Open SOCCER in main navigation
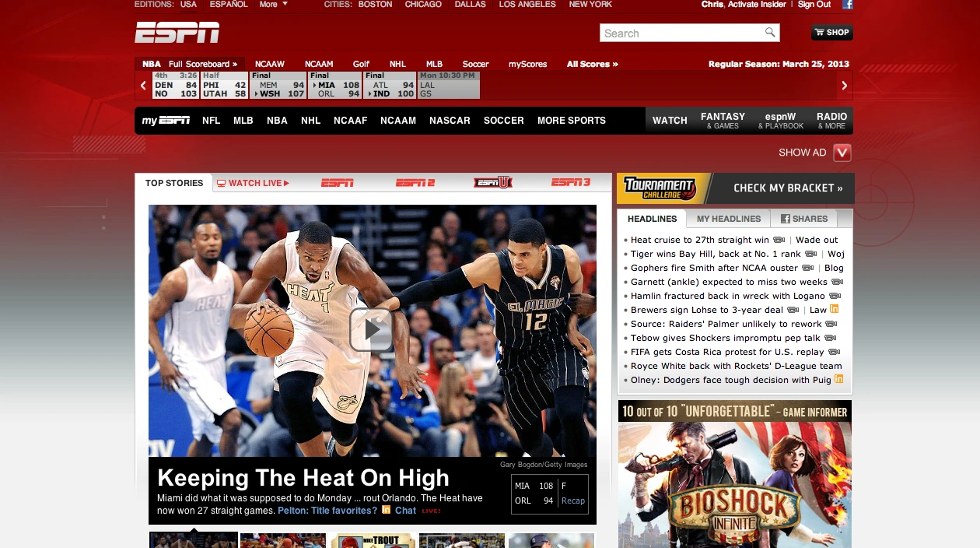980x548 pixels. click(x=504, y=121)
